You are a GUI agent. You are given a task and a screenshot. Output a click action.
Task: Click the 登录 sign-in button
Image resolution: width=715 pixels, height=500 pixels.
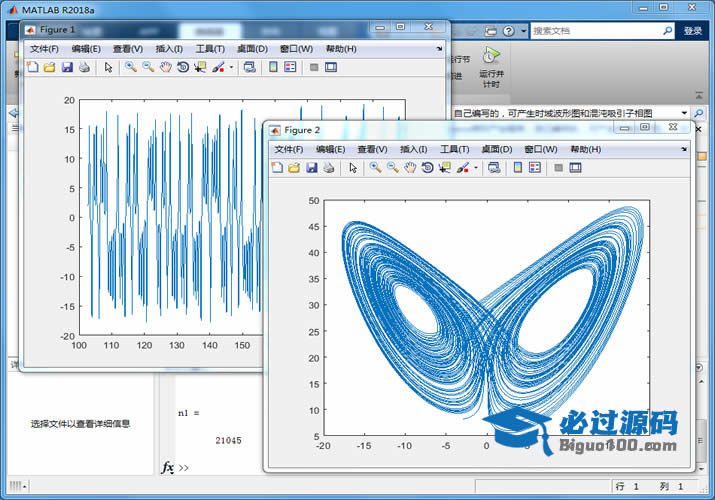693,31
